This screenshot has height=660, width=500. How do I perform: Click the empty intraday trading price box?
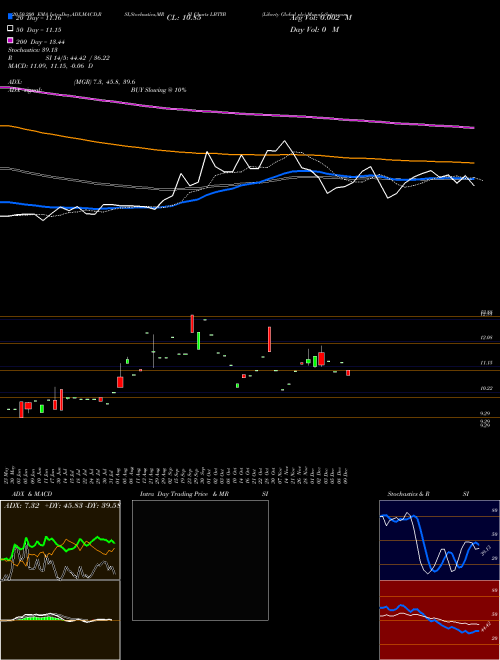[x=200, y=560]
